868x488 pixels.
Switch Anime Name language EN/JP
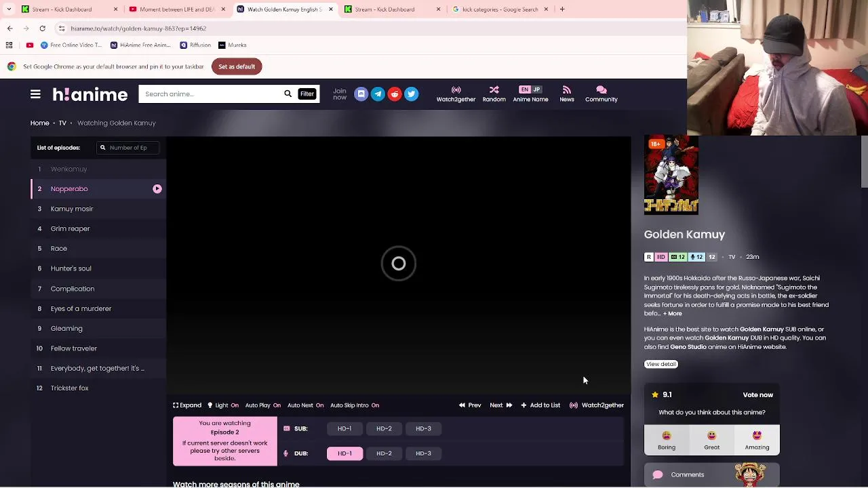pos(530,94)
